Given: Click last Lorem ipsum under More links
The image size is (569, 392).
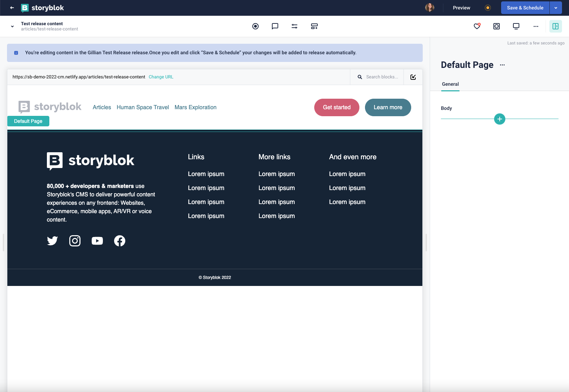Looking at the screenshot, I should [277, 216].
